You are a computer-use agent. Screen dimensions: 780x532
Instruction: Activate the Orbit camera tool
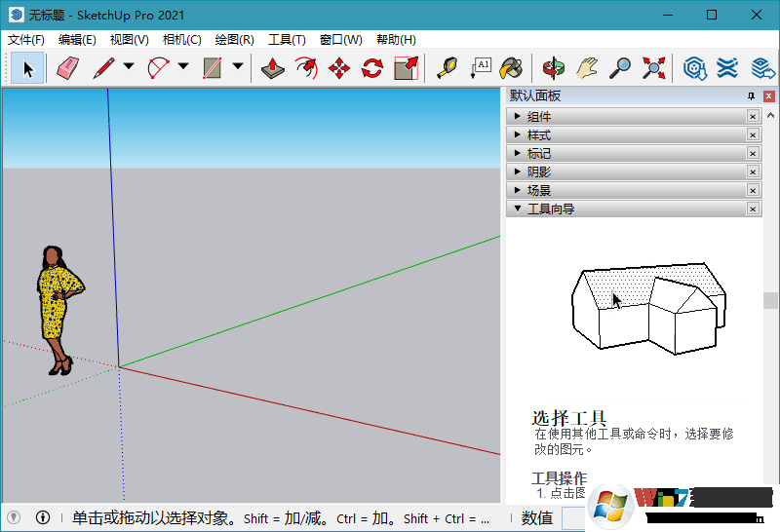(x=553, y=68)
